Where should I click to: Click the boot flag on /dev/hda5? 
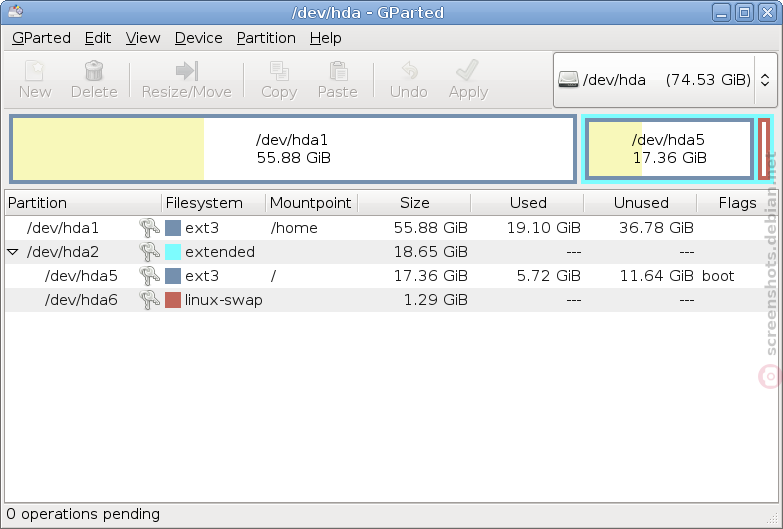(x=718, y=276)
